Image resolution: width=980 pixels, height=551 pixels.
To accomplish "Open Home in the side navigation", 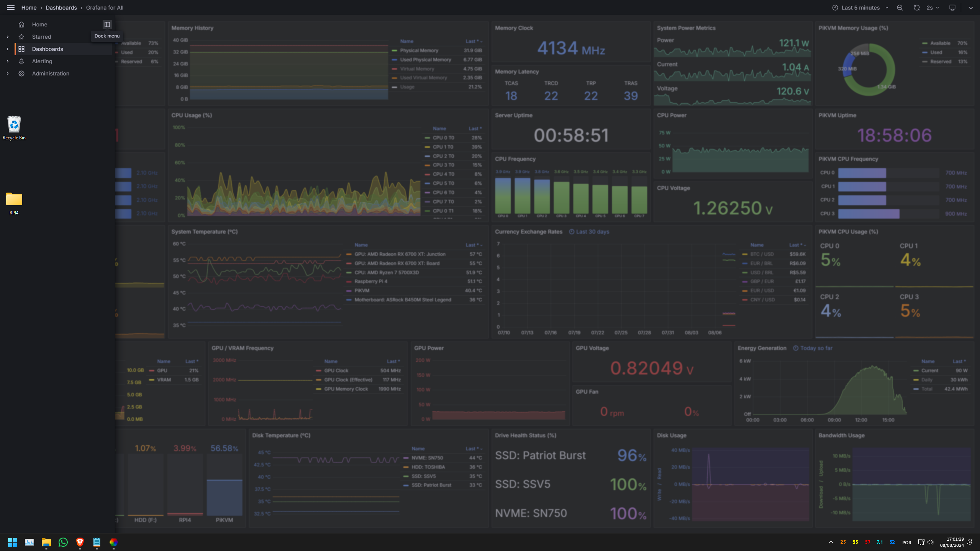I will click(x=39, y=25).
